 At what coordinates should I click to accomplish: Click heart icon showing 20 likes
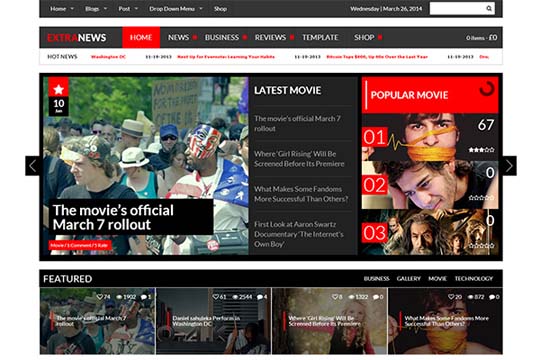[451, 297]
